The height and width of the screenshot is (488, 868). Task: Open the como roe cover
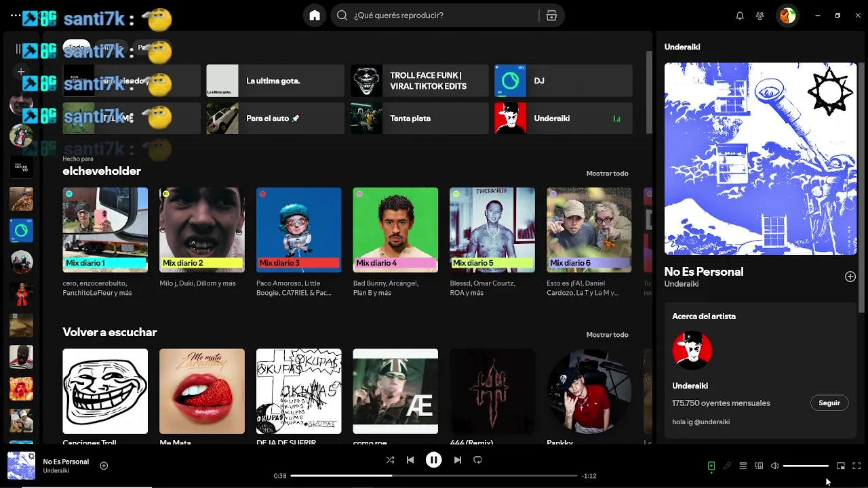[x=395, y=391]
